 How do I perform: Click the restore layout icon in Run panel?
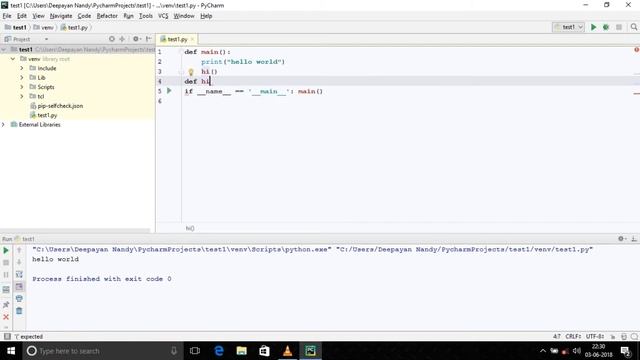tap(6, 290)
